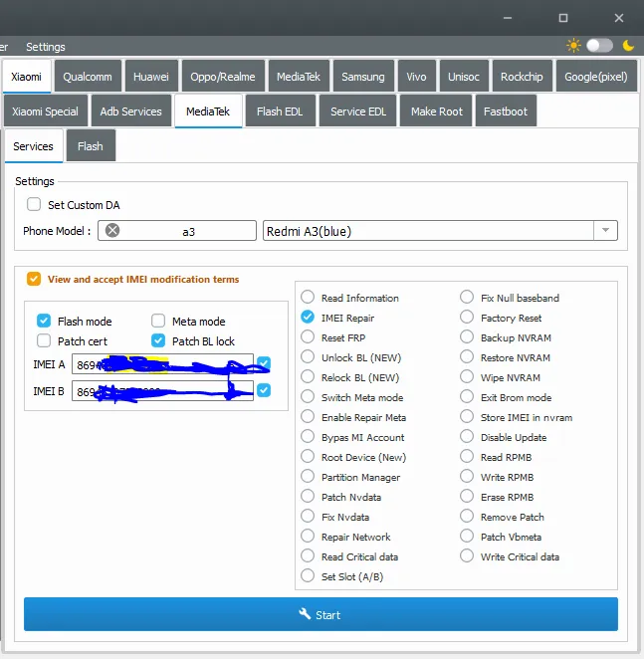Clear phone model search with X icon

112,231
